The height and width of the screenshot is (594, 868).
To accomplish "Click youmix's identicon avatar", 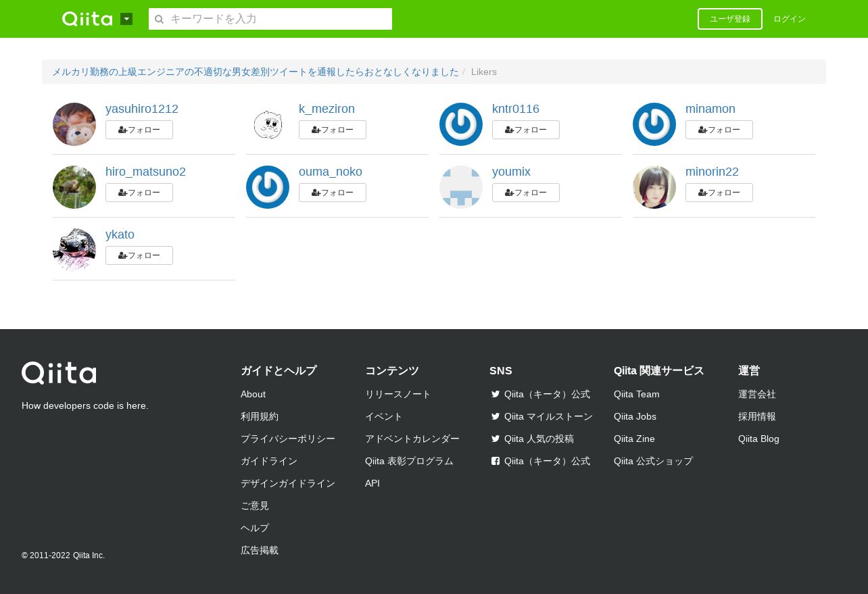I will (461, 187).
